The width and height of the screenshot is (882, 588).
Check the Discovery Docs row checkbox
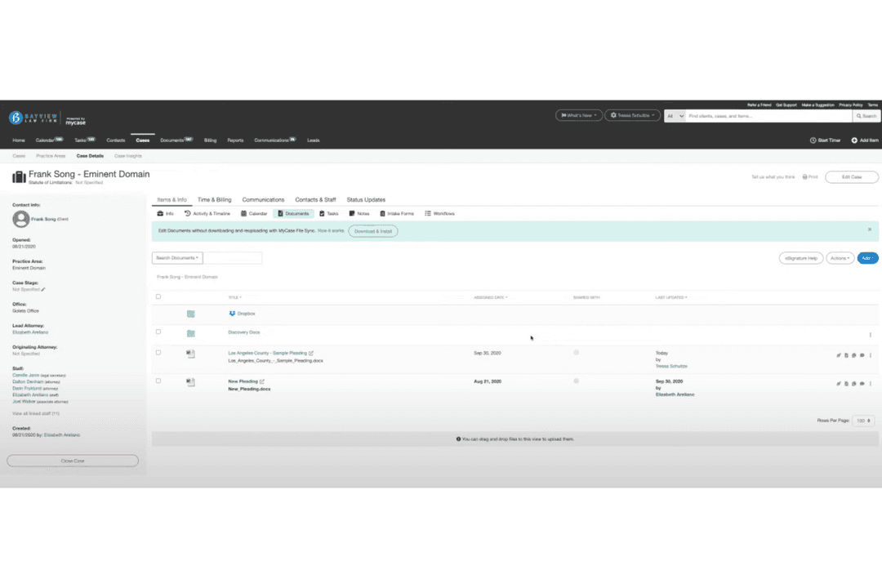158,332
